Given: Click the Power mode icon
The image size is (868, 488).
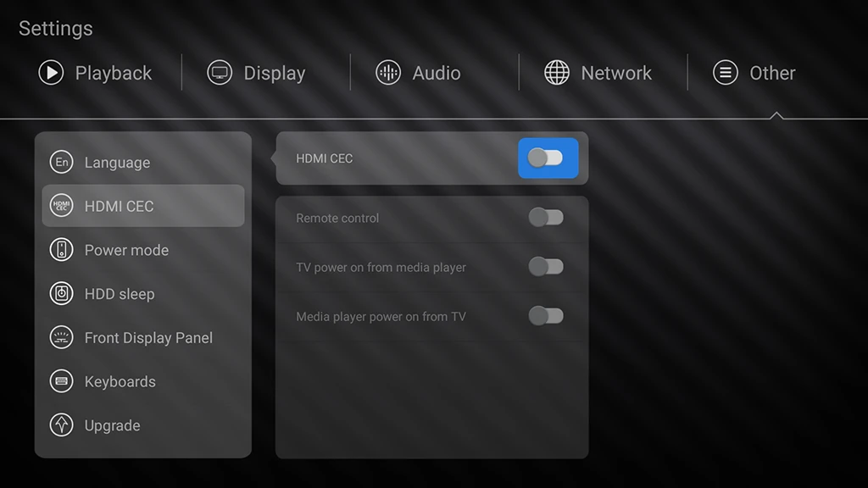Looking at the screenshot, I should coord(61,250).
